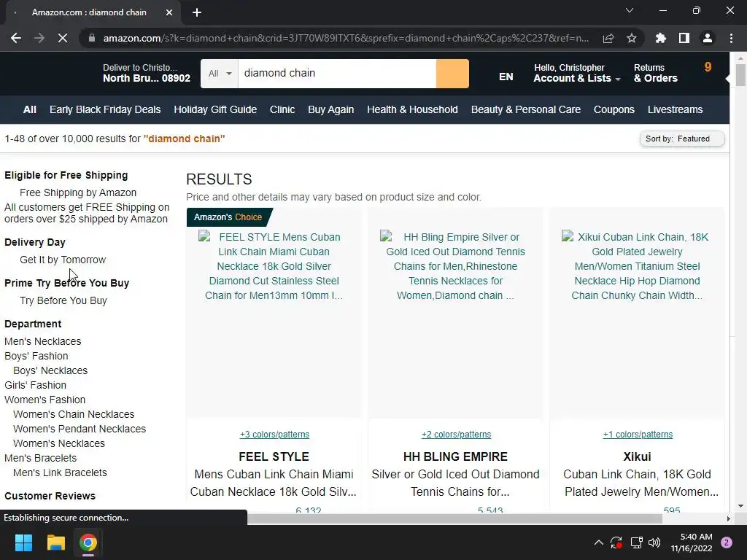This screenshot has height=560, width=747.
Task: Open the notification center badge
Action: pos(727,542)
